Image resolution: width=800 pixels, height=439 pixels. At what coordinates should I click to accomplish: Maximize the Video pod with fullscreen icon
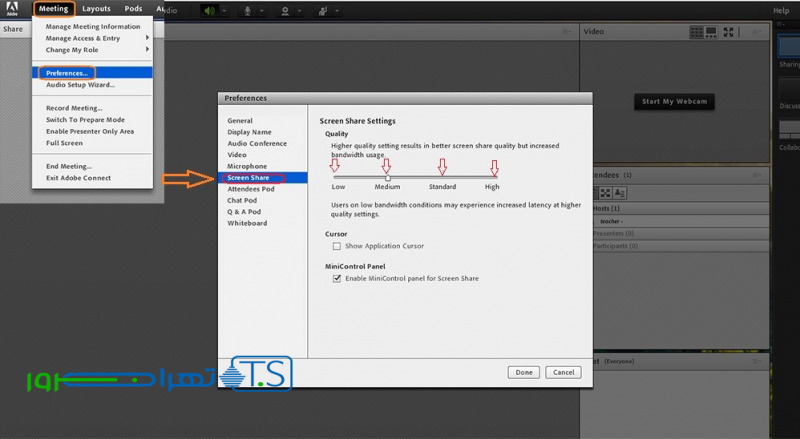pyautogui.click(x=727, y=32)
